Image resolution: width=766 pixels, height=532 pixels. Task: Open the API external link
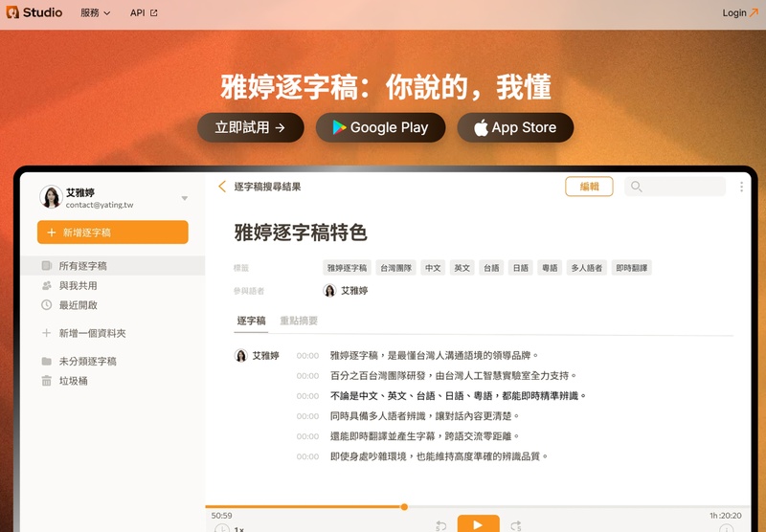click(144, 13)
